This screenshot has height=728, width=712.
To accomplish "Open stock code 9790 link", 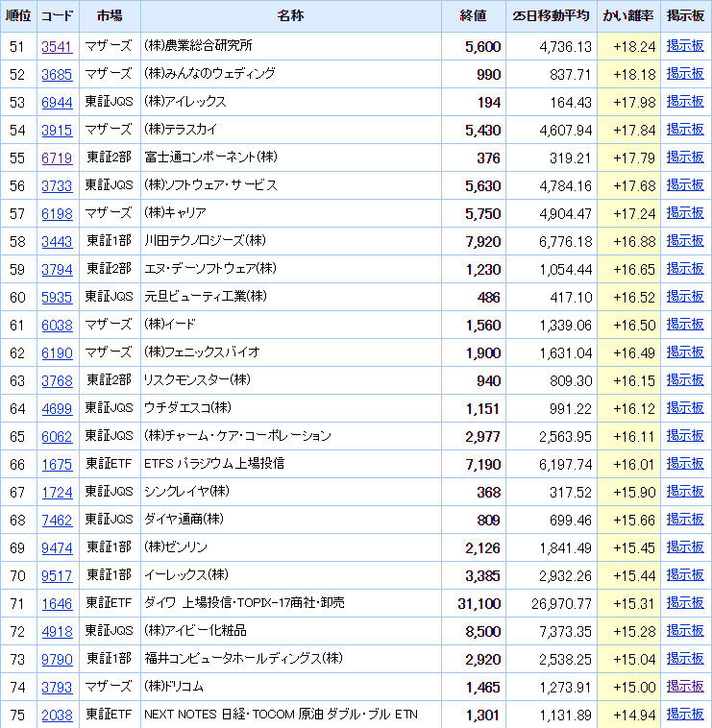I will pyautogui.click(x=57, y=660).
